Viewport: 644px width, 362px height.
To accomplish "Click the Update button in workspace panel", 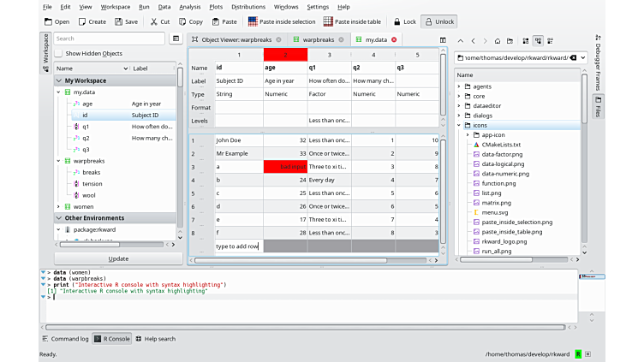I will pyautogui.click(x=118, y=258).
